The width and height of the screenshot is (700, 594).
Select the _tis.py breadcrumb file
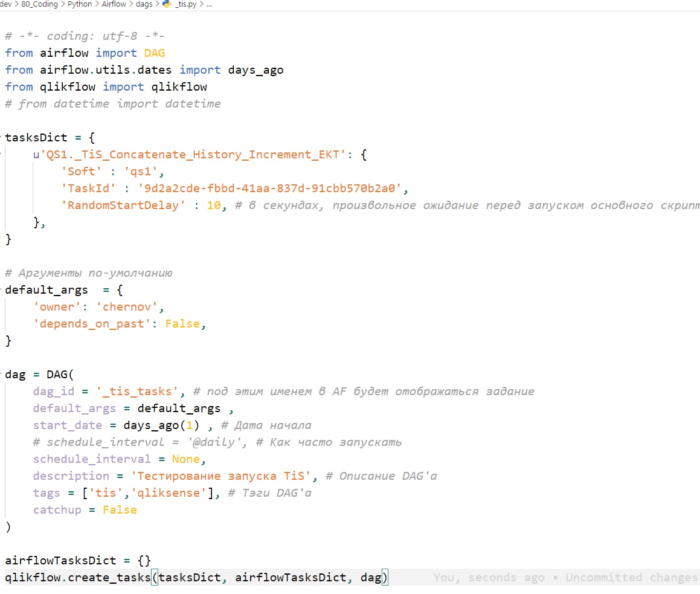185,4
